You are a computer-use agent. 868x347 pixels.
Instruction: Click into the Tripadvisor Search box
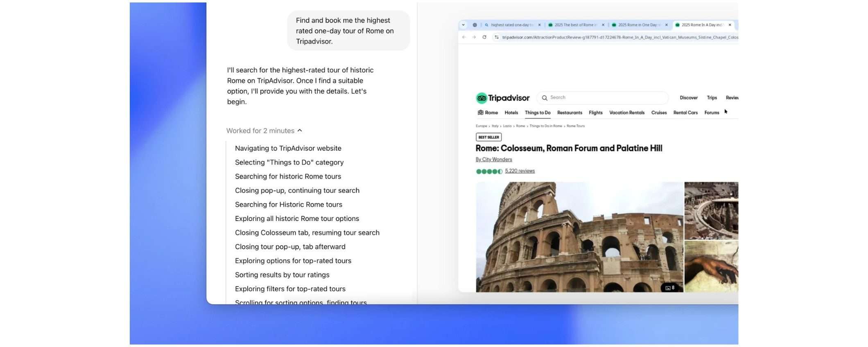[603, 98]
